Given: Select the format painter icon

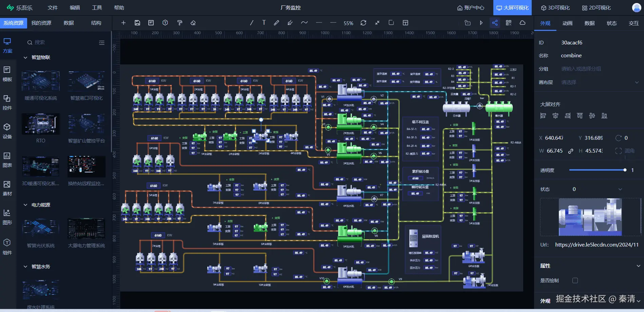Looking at the screenshot, I should tap(180, 23).
